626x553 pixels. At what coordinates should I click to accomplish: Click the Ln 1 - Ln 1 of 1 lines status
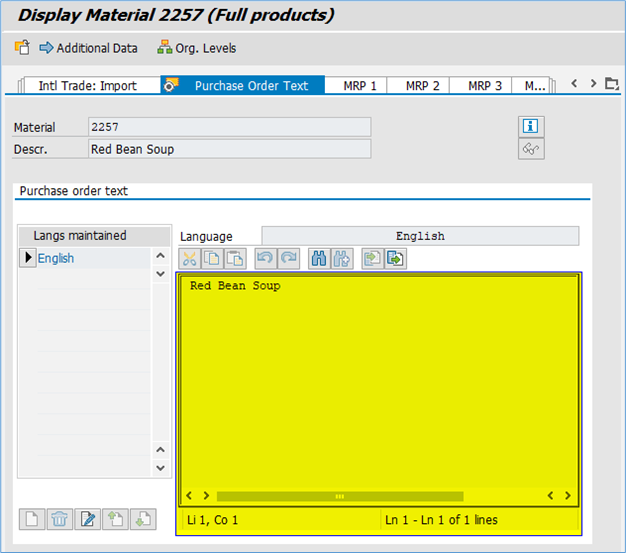pyautogui.click(x=441, y=520)
